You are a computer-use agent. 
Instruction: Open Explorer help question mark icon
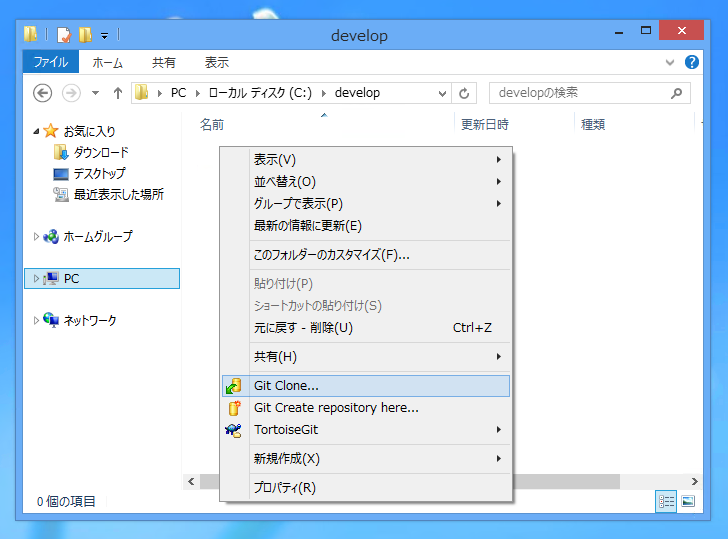click(x=692, y=62)
